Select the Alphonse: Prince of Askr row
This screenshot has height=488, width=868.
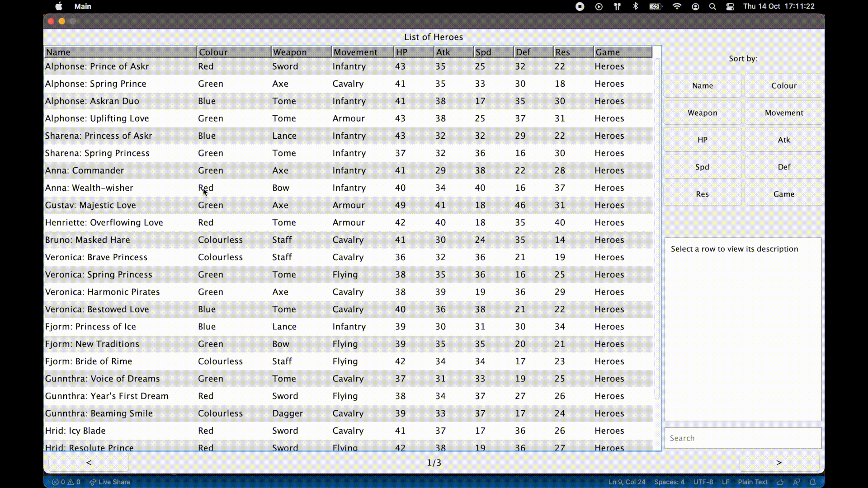click(x=349, y=66)
